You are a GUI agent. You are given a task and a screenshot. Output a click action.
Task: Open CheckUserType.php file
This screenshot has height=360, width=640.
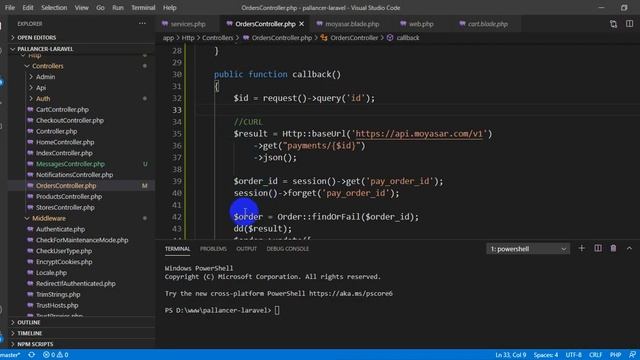click(64, 251)
